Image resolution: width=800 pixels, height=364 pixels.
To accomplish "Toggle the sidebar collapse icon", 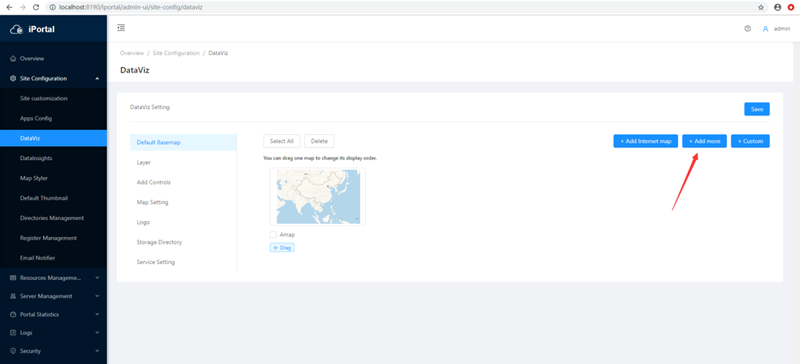I will pyautogui.click(x=121, y=28).
